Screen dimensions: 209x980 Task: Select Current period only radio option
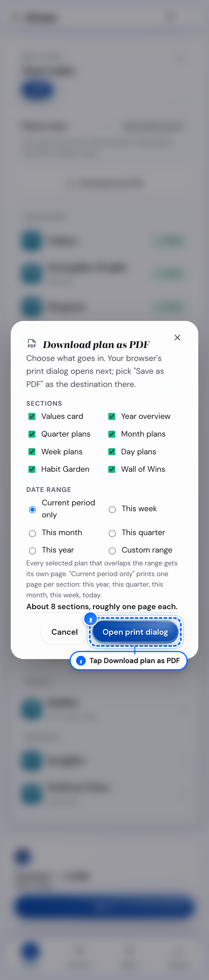click(32, 509)
